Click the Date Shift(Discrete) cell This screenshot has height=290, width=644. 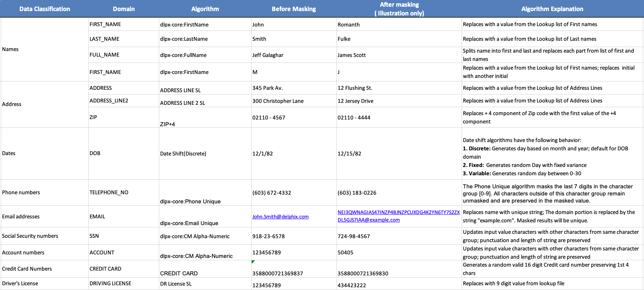click(183, 154)
